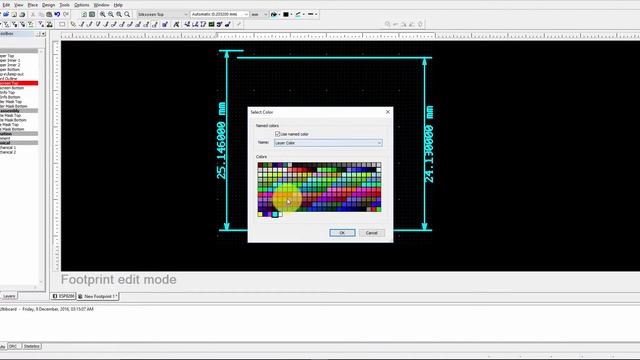Click the black fill color square icon
The height and width of the screenshot is (360, 640).
click(286, 14)
